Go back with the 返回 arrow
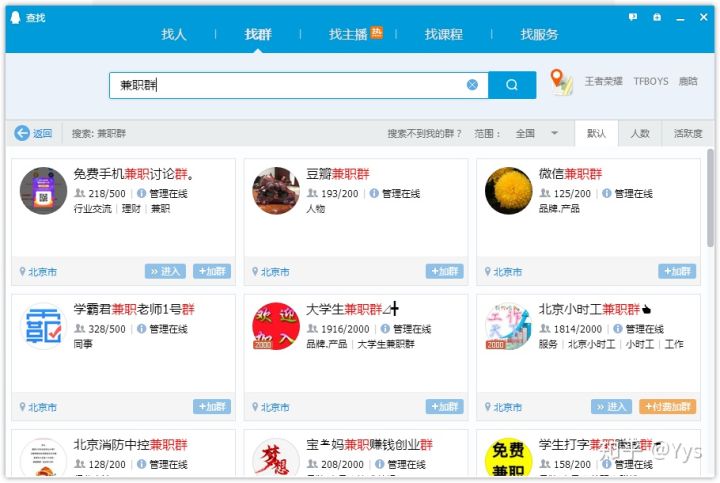 (x=33, y=133)
